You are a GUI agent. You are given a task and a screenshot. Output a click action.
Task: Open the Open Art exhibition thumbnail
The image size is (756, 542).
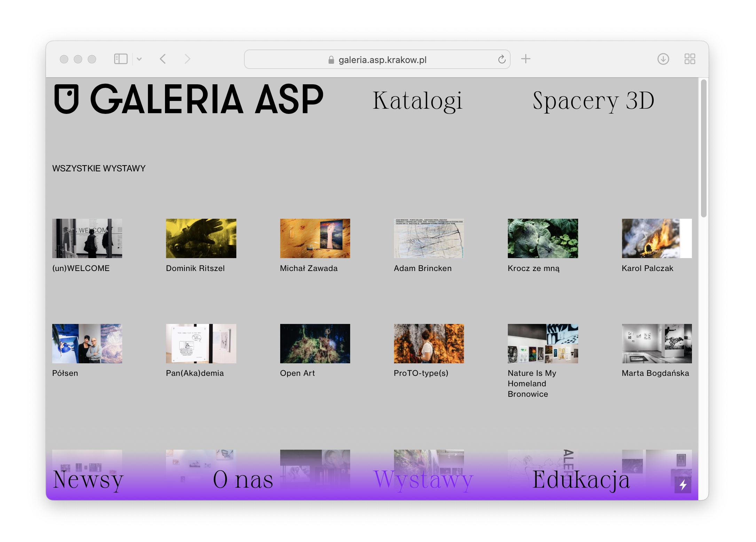[315, 343]
